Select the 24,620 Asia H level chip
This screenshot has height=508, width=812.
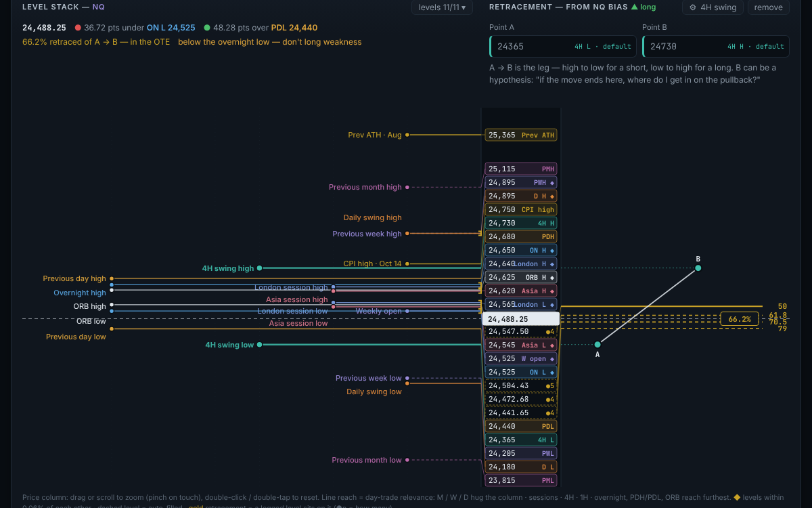521,291
